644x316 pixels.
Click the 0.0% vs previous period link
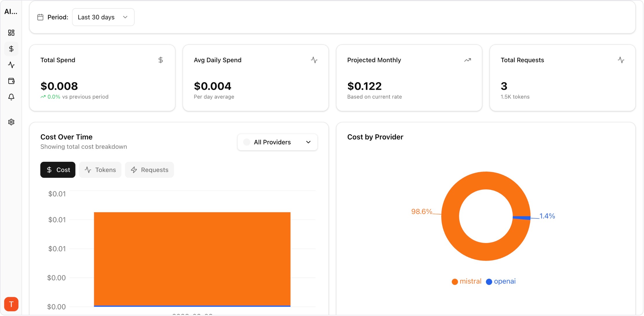(74, 97)
